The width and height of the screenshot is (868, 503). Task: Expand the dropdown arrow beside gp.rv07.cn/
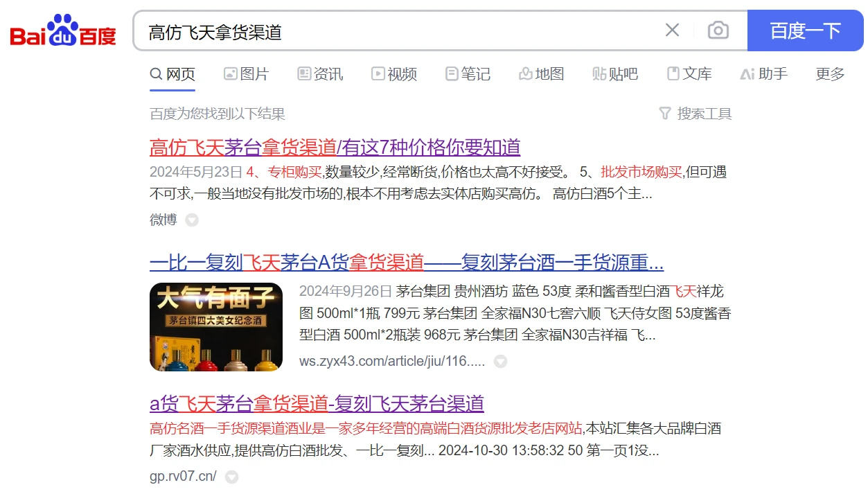(x=232, y=477)
